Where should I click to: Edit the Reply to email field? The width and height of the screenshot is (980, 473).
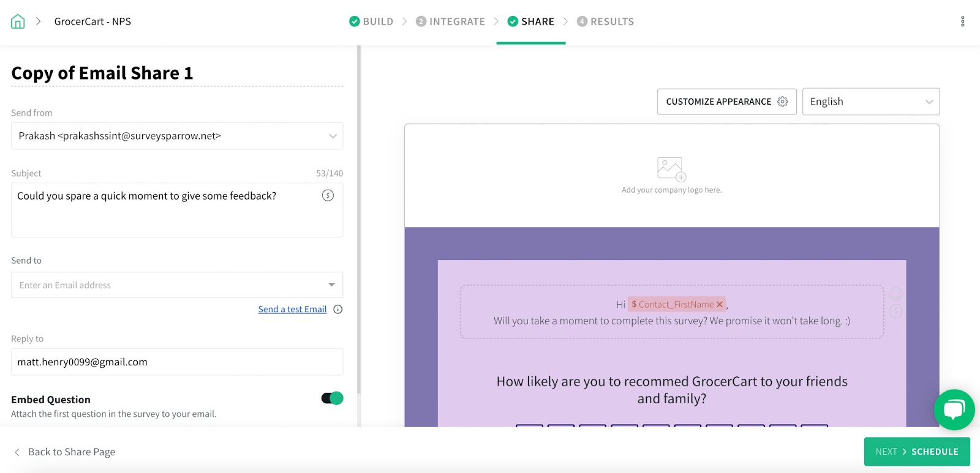(x=177, y=362)
